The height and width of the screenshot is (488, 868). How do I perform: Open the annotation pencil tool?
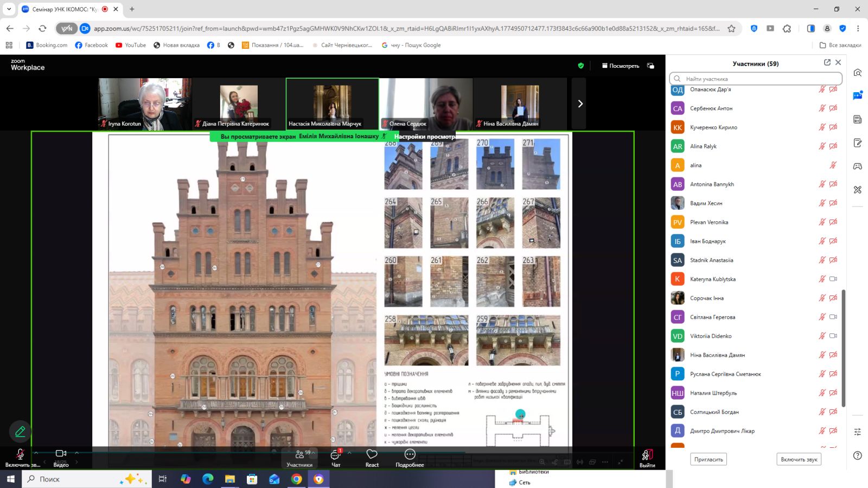tap(20, 432)
